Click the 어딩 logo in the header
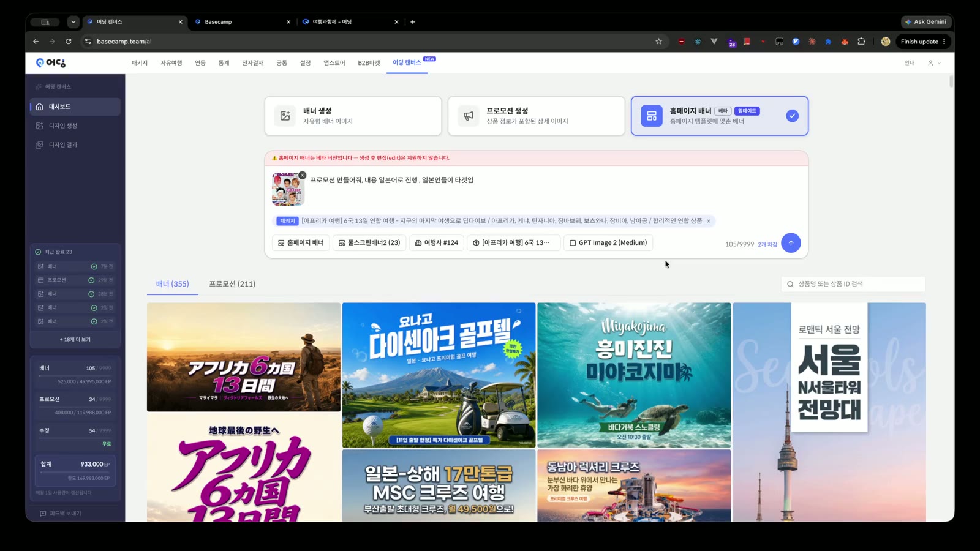Image resolution: width=980 pixels, height=551 pixels. point(50,62)
